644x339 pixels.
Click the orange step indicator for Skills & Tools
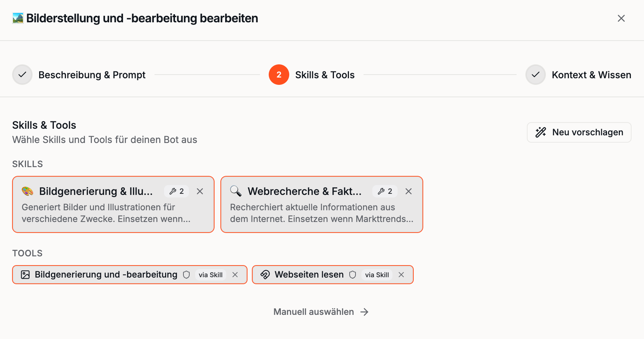tap(279, 75)
